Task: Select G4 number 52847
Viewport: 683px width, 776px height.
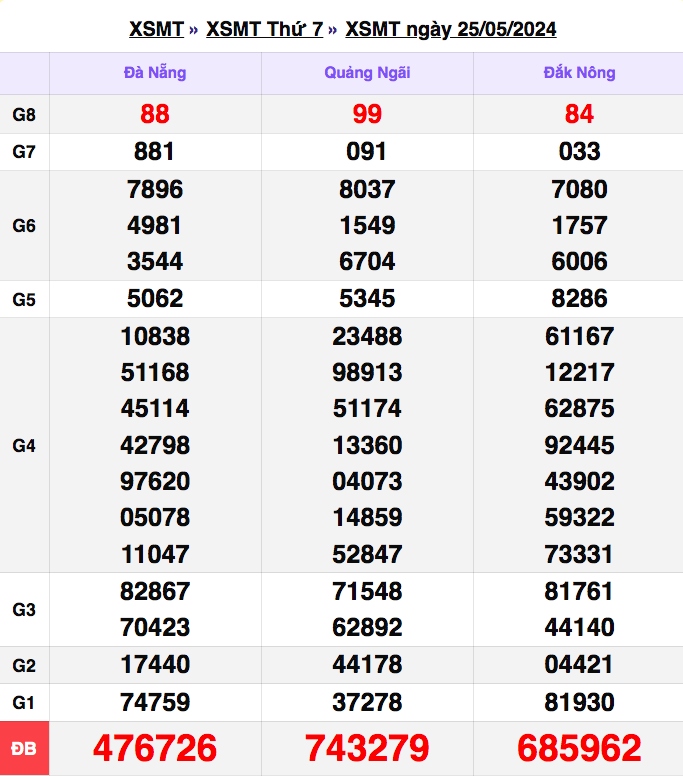Action: tap(367, 554)
